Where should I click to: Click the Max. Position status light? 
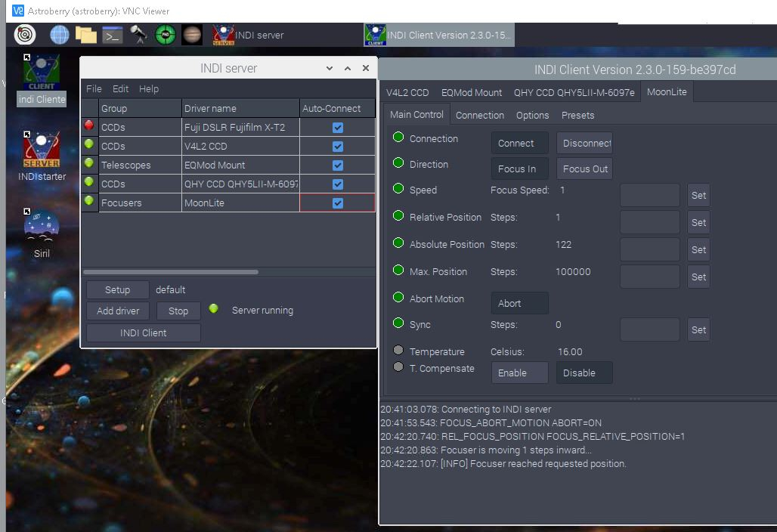pyautogui.click(x=398, y=271)
